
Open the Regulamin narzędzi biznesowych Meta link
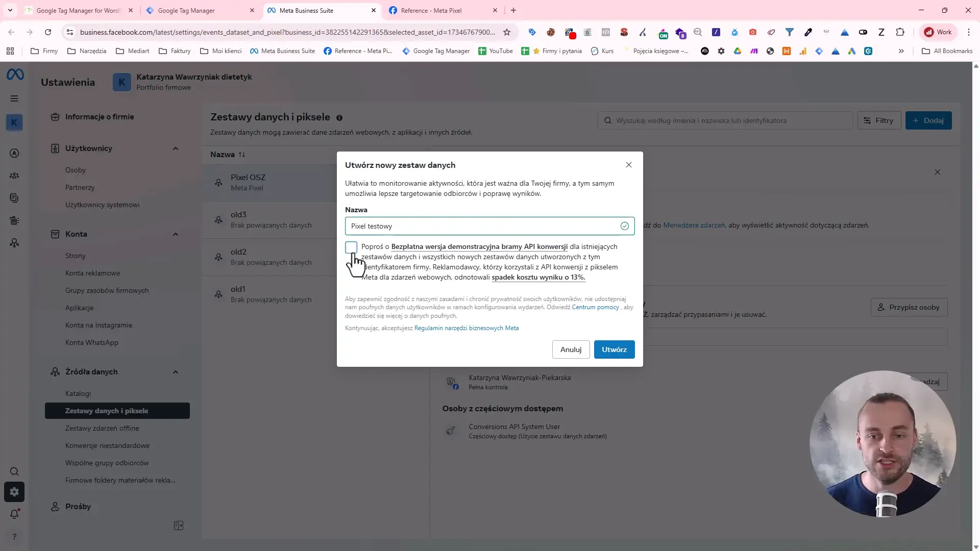pyautogui.click(x=467, y=328)
